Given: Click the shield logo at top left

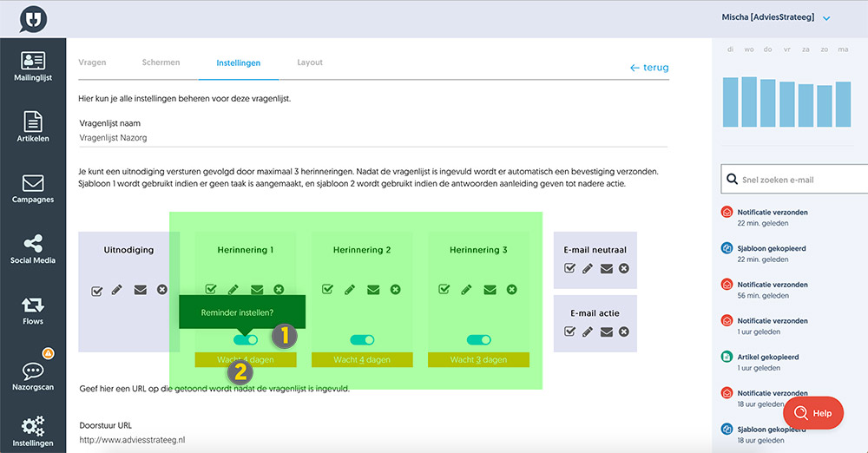Looking at the screenshot, I should 33,19.
